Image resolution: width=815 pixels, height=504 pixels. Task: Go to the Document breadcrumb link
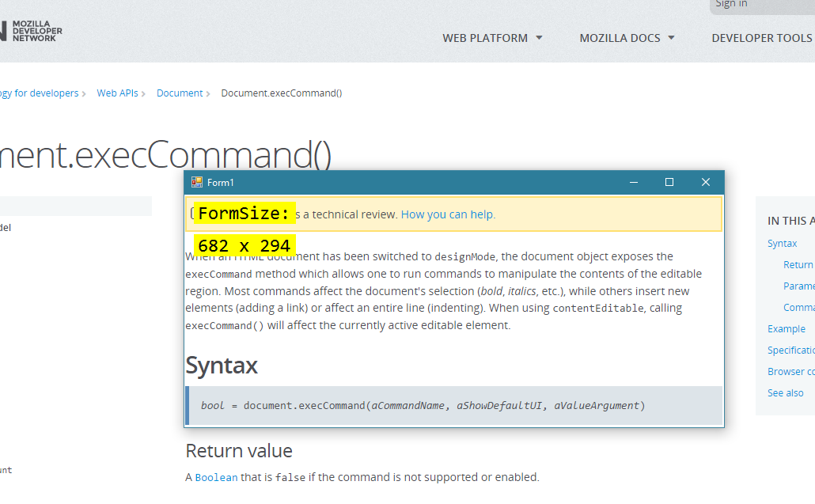pos(180,93)
